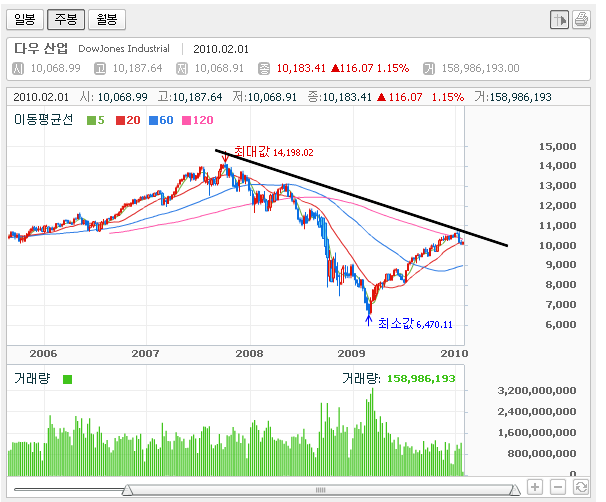Click the closing price 종 icon
Viewport: 606px width, 502px height.
(264, 69)
